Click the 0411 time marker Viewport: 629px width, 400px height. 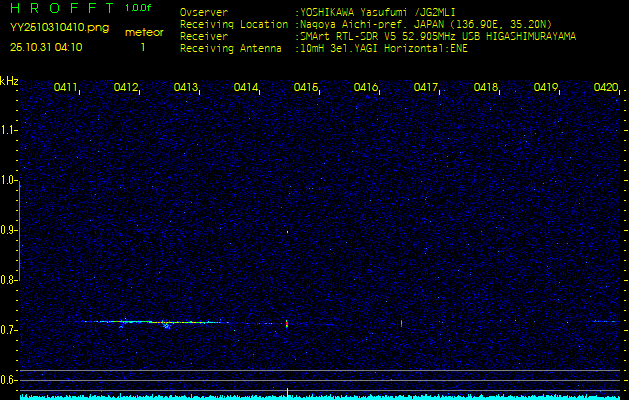[66, 88]
